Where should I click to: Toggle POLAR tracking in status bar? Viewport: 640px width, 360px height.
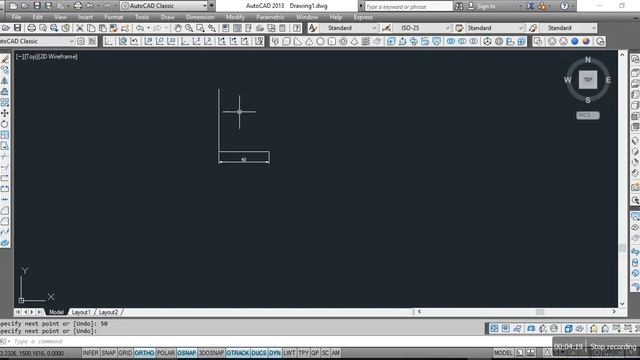coord(166,353)
